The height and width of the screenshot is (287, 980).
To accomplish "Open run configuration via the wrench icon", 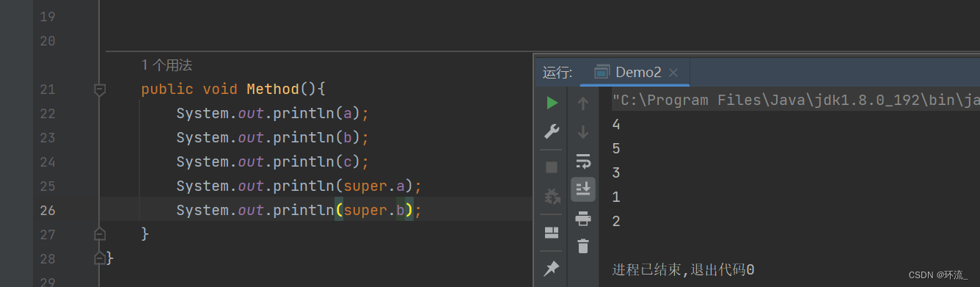I will click(x=552, y=131).
